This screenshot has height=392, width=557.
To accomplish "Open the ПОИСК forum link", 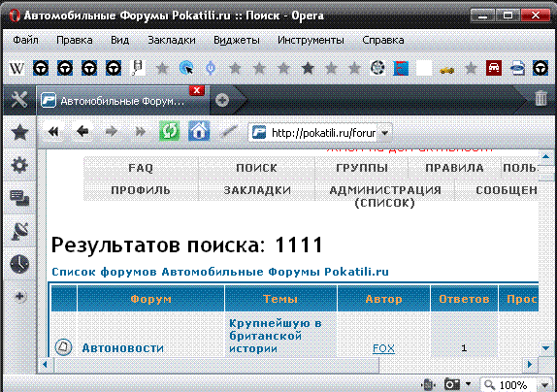I will [256, 168].
